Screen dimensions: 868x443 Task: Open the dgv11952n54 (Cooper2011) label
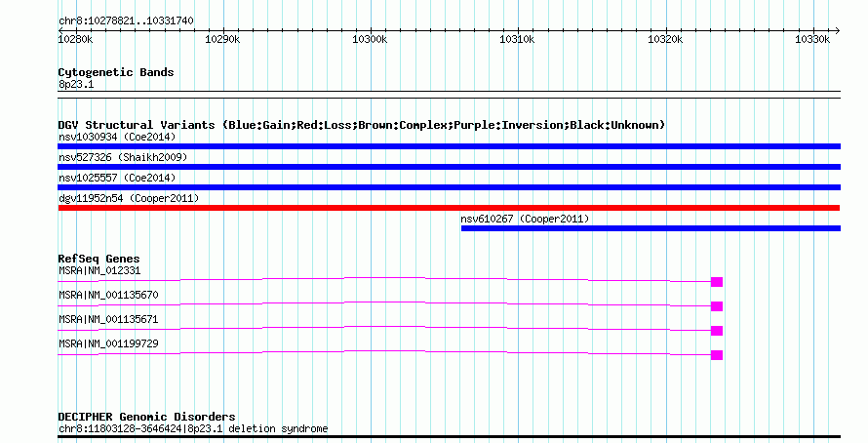129,198
